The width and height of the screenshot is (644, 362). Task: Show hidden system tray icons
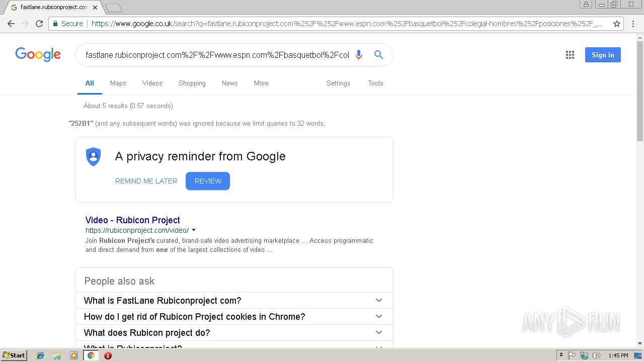[x=561, y=355]
